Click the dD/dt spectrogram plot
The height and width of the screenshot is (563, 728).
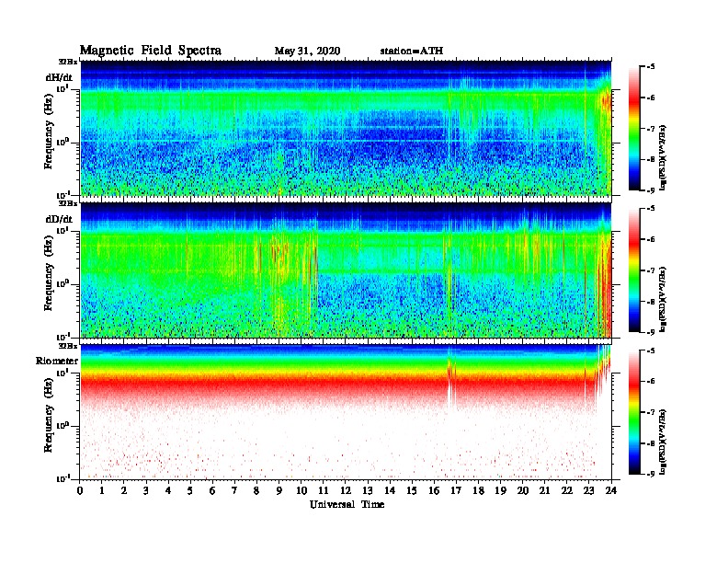[x=346, y=270]
